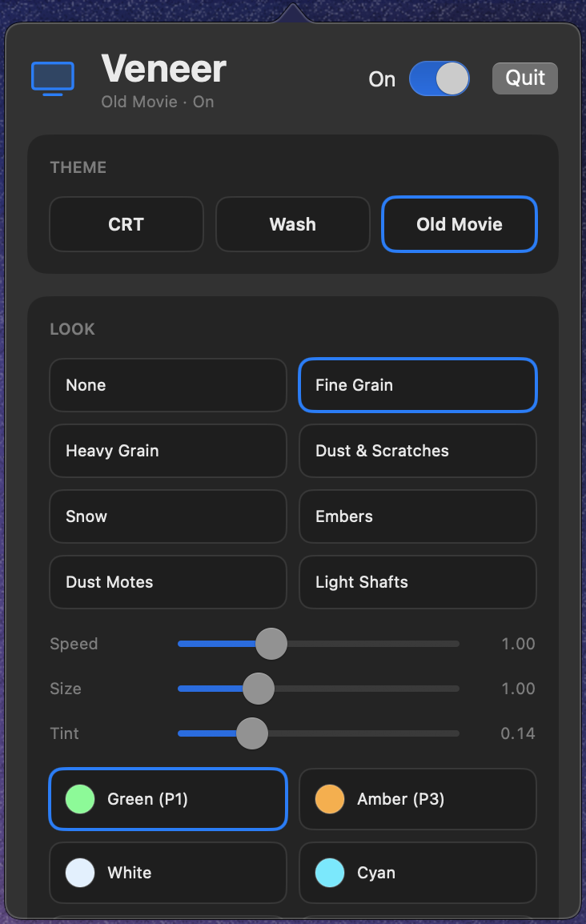The width and height of the screenshot is (586, 924).
Task: Select the Old Movie theme
Action: [x=460, y=224]
